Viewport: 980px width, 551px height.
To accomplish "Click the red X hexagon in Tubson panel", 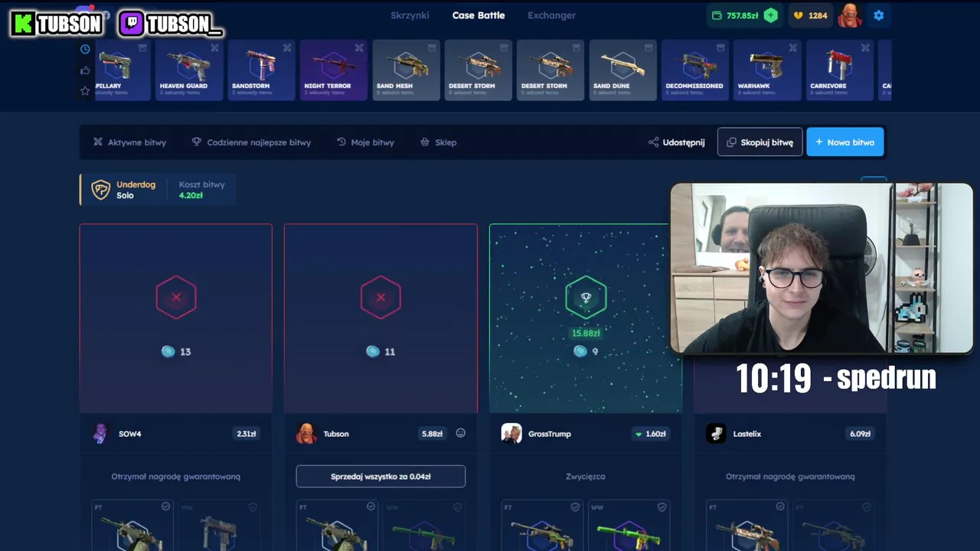I will pos(381,297).
